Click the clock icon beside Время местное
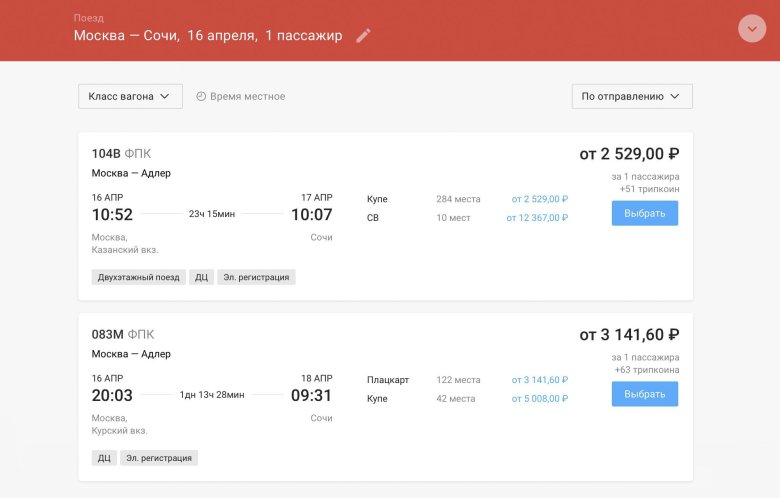Viewport: 780px width, 498px height. pos(201,96)
